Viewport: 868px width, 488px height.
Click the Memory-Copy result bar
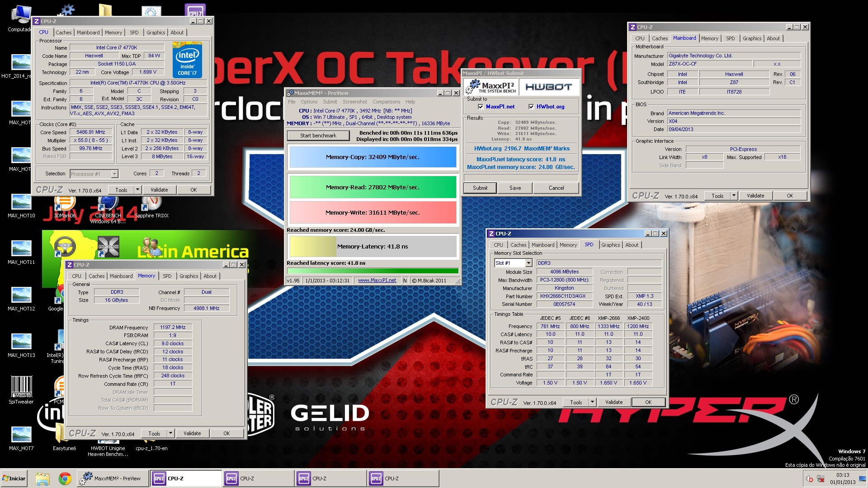[373, 157]
